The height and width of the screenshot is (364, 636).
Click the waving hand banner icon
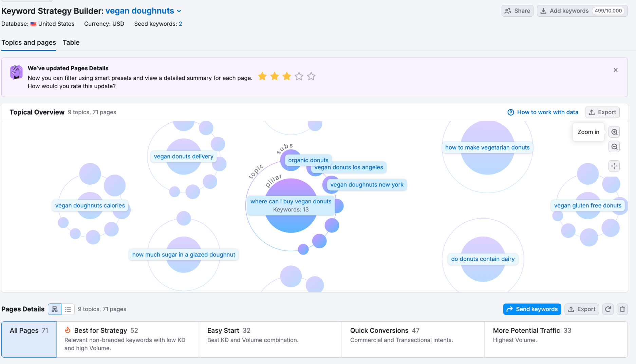[16, 72]
